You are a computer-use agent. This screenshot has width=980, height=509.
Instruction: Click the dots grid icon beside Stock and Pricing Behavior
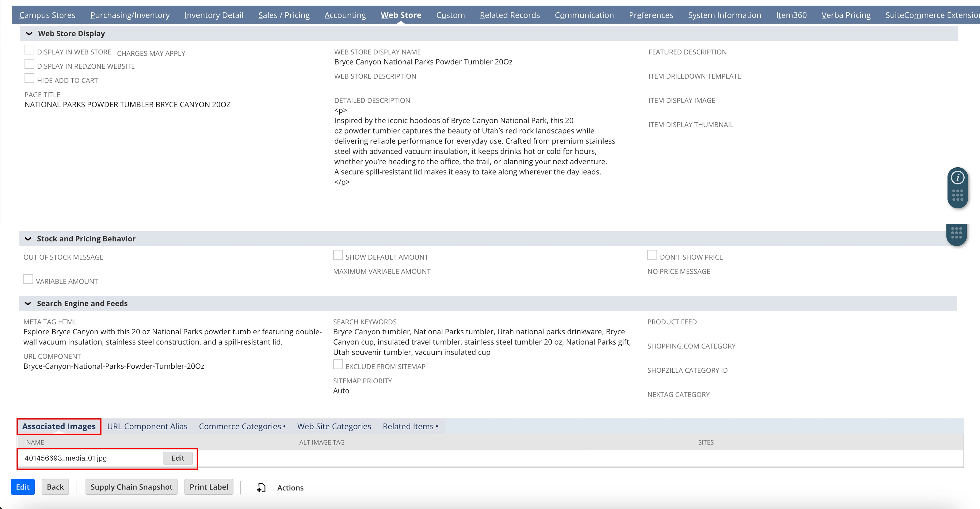pyautogui.click(x=956, y=233)
